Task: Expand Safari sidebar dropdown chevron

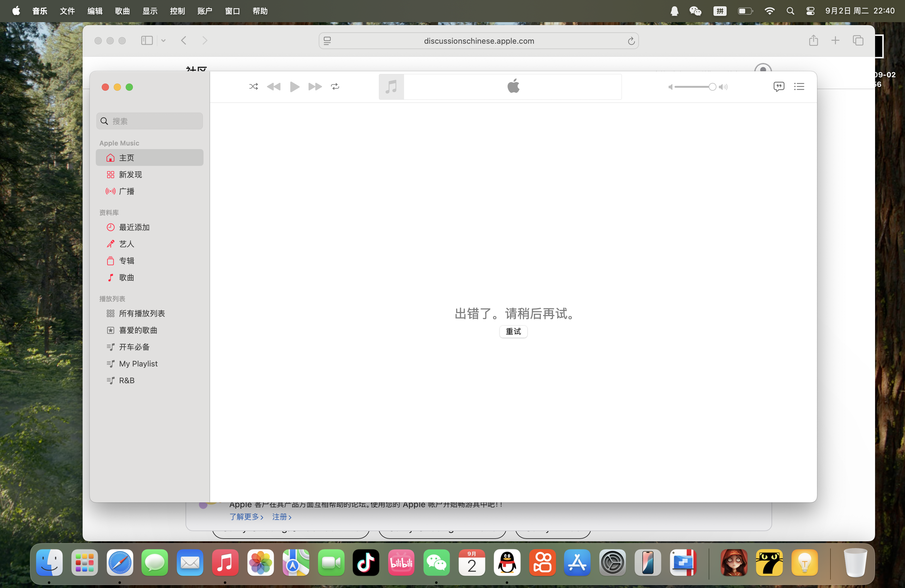Action: click(x=163, y=41)
